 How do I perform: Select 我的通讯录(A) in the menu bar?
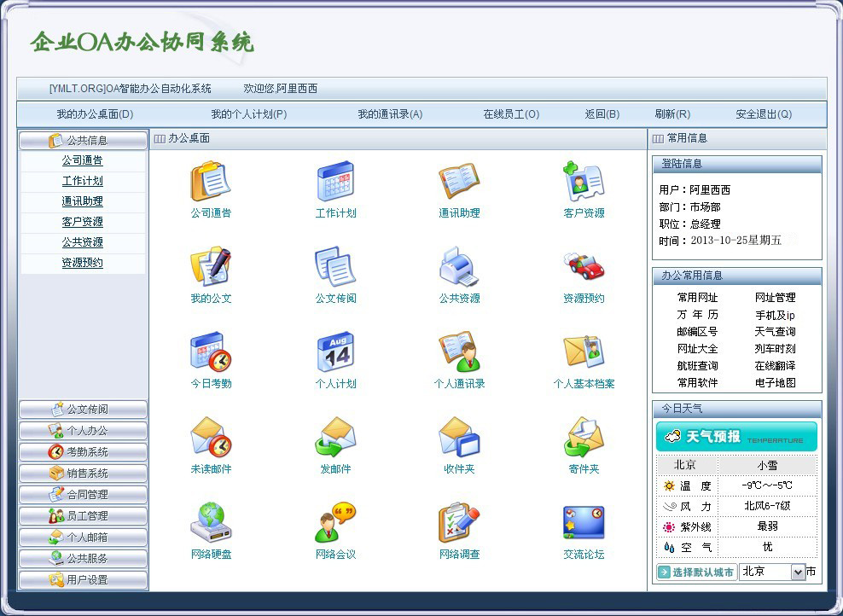coord(390,114)
